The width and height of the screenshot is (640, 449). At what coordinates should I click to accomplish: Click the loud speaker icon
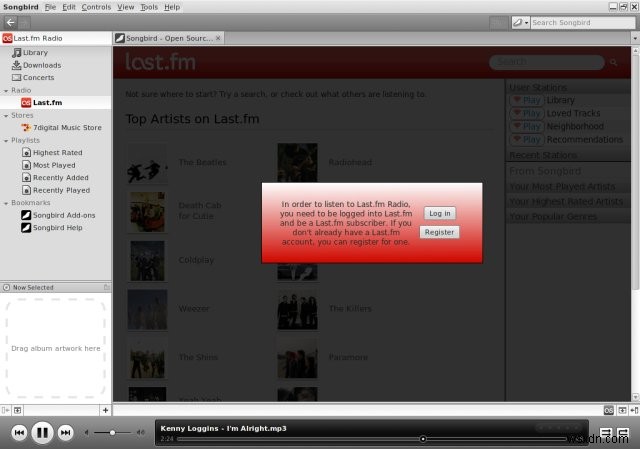click(141, 432)
